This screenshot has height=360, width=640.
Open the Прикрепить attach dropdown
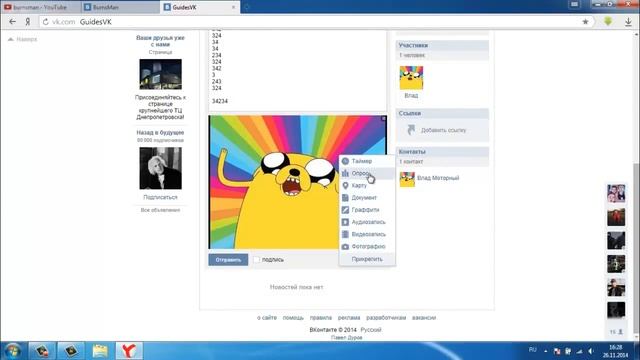pos(367,259)
